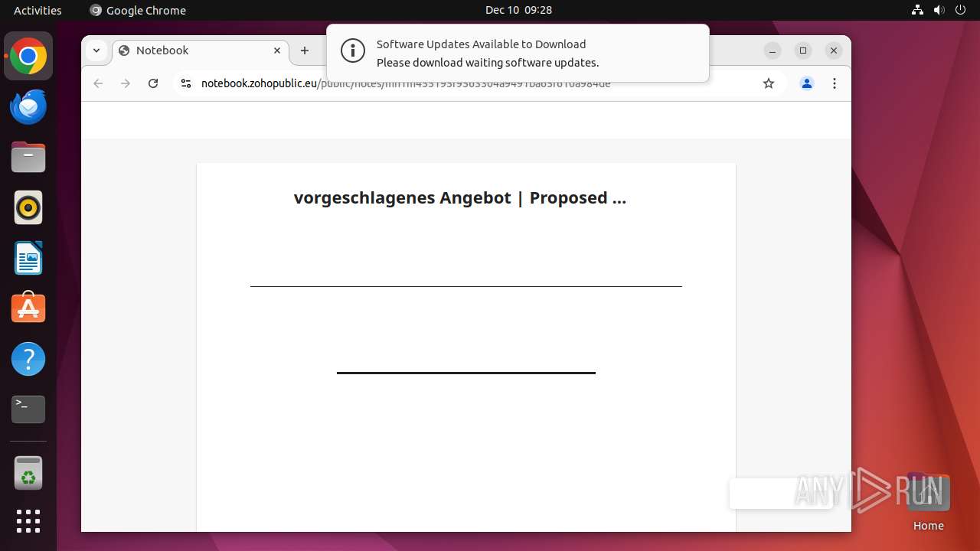
Task: Open Google Chrome from the dock
Action: click(x=28, y=57)
